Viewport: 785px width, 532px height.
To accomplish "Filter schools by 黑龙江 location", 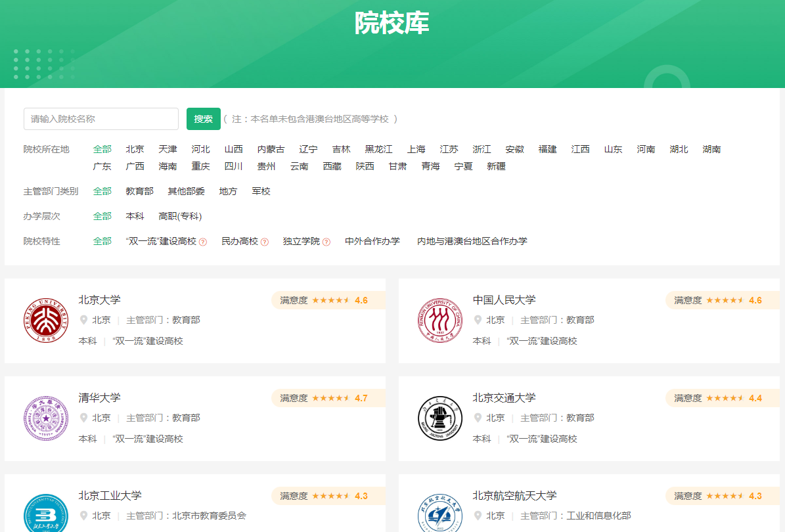I will (x=378, y=149).
